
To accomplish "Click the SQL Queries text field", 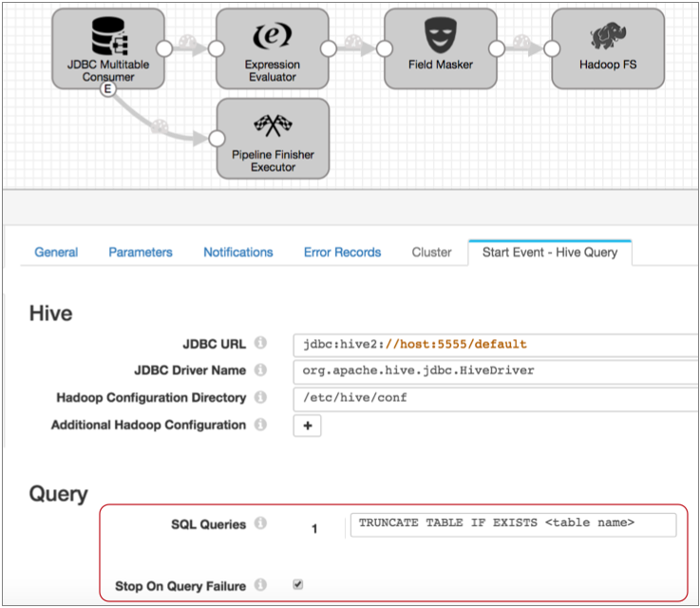I will coord(513,524).
